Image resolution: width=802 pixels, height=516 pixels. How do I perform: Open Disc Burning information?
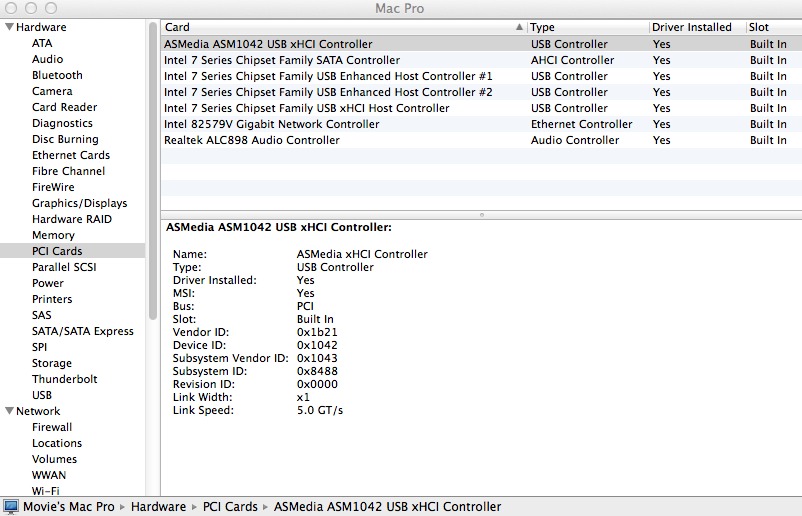point(65,139)
